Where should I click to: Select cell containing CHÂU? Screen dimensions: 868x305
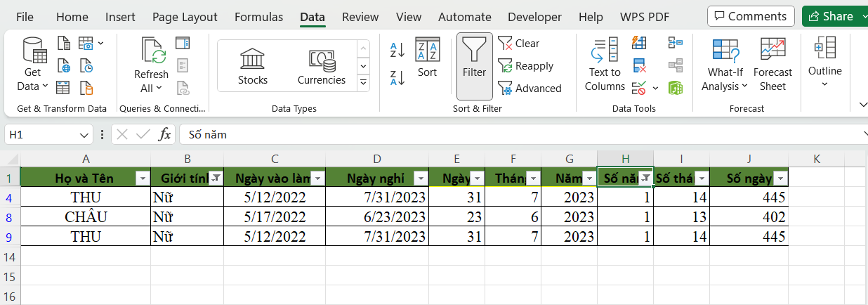(x=86, y=217)
